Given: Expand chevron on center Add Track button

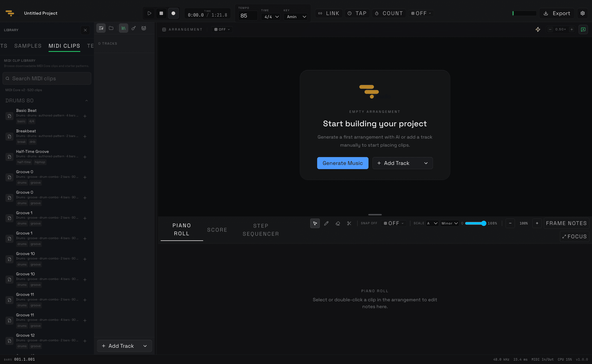Looking at the screenshot, I should [x=426, y=163].
